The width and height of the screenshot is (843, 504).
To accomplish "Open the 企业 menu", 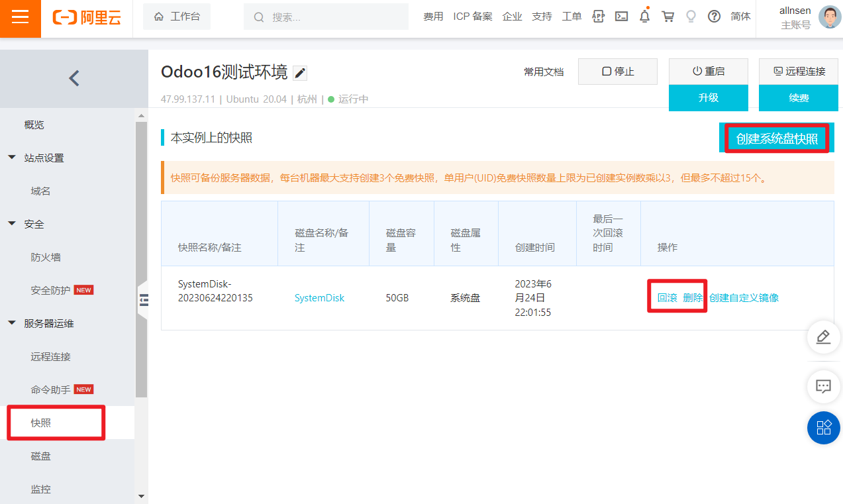I will pos(512,17).
